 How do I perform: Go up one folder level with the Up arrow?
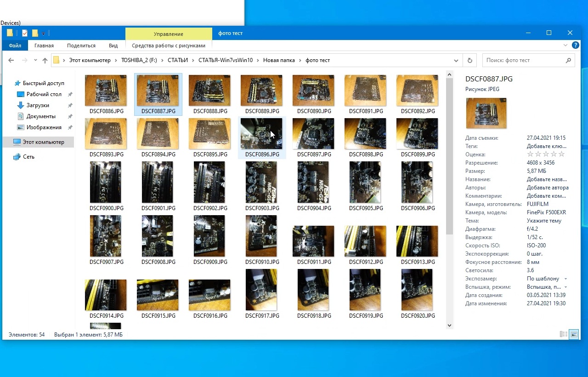(45, 60)
